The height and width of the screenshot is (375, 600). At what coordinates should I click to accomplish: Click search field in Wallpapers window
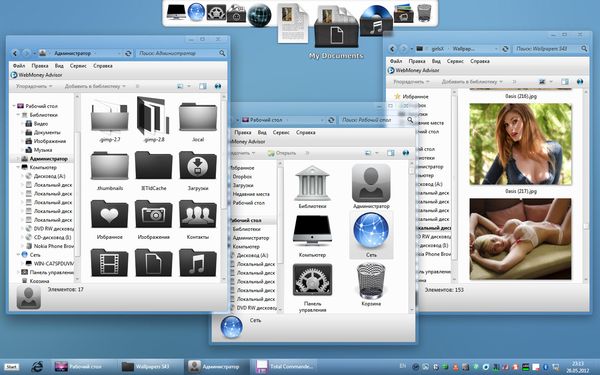click(550, 49)
